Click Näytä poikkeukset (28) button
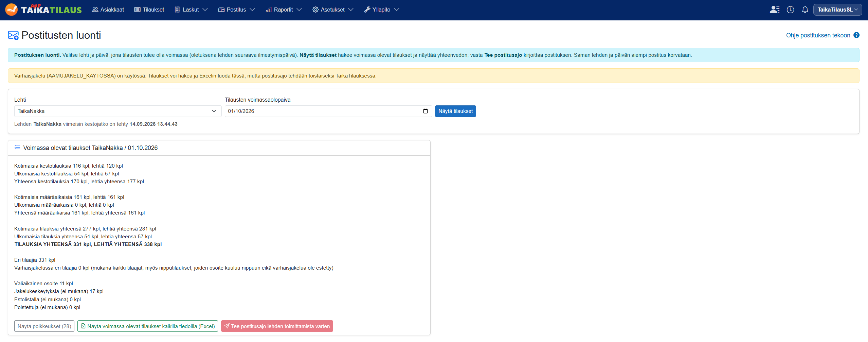The width and height of the screenshot is (868, 342). (x=44, y=326)
